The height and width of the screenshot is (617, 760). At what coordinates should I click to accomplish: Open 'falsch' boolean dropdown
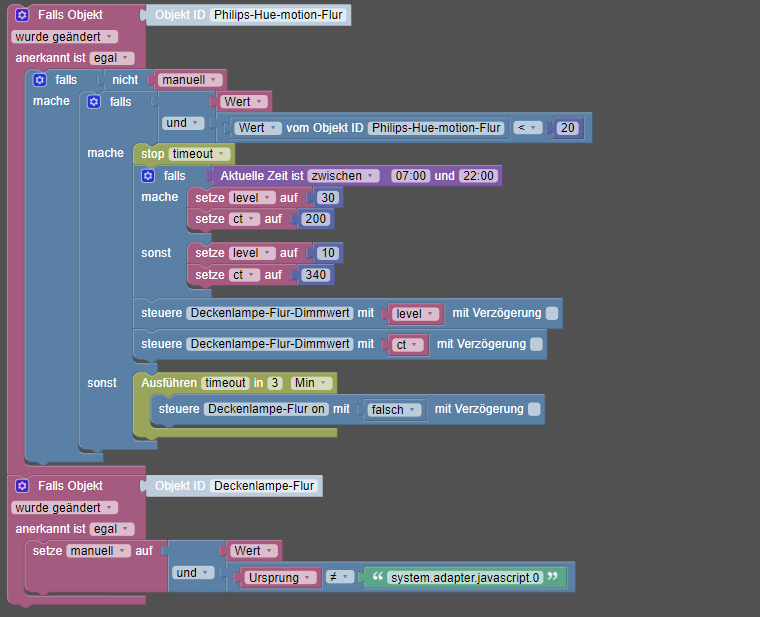pos(394,410)
